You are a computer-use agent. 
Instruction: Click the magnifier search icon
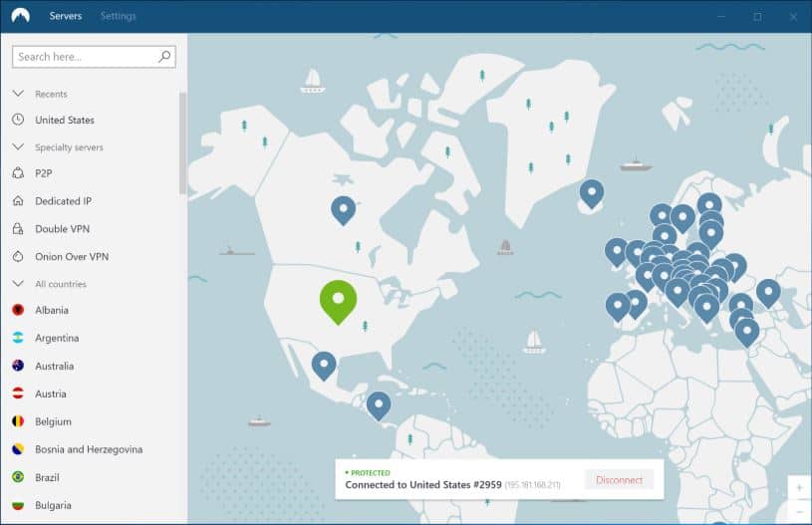(164, 57)
